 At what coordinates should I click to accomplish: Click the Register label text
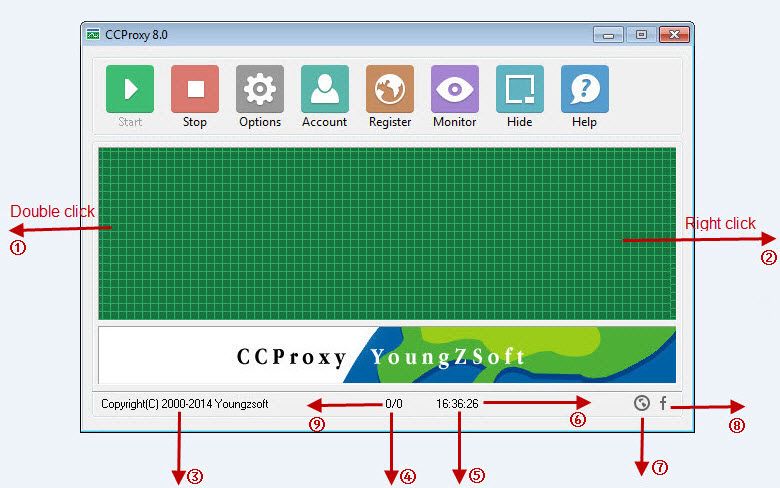pos(390,122)
